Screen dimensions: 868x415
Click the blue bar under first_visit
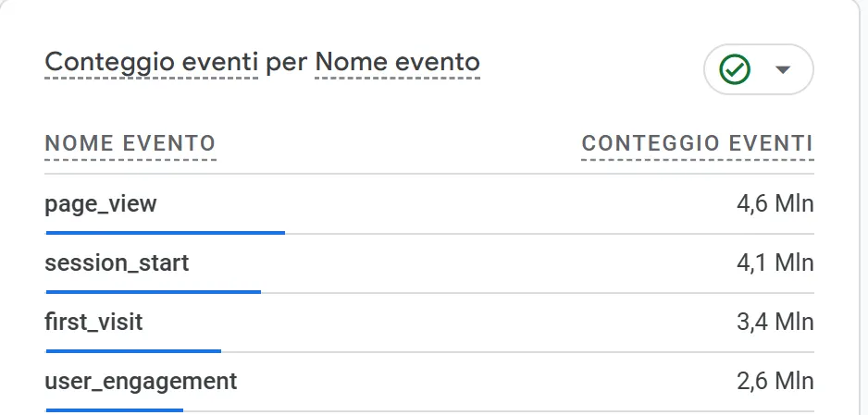pyautogui.click(x=133, y=351)
